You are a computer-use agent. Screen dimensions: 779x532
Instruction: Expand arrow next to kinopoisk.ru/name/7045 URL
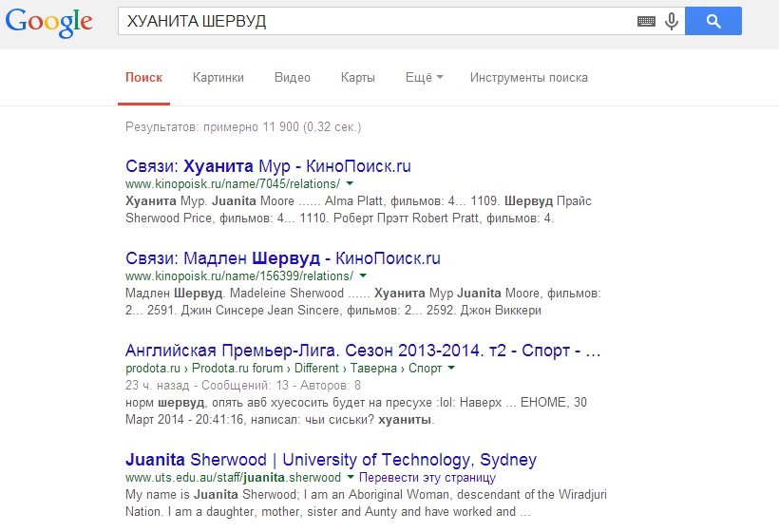pyautogui.click(x=350, y=183)
